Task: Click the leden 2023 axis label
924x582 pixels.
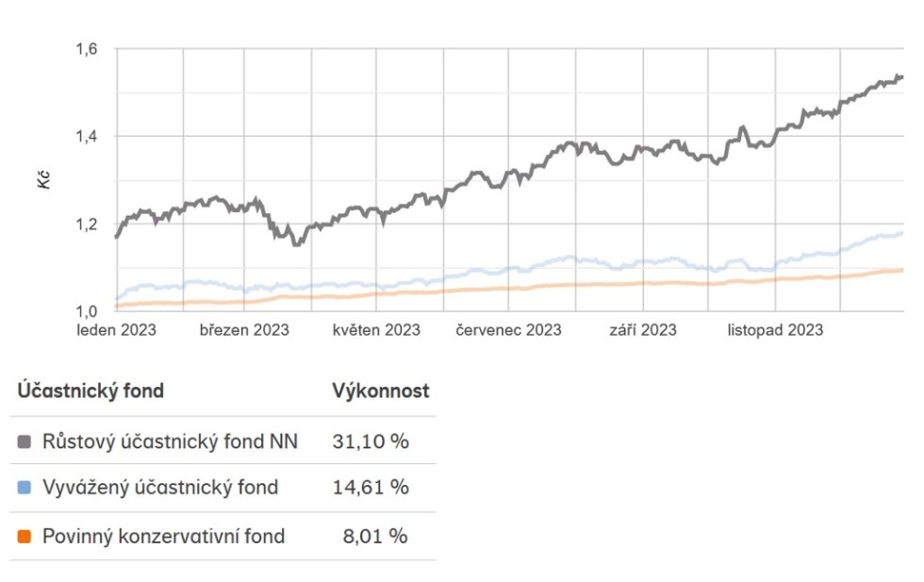Action: point(116,330)
